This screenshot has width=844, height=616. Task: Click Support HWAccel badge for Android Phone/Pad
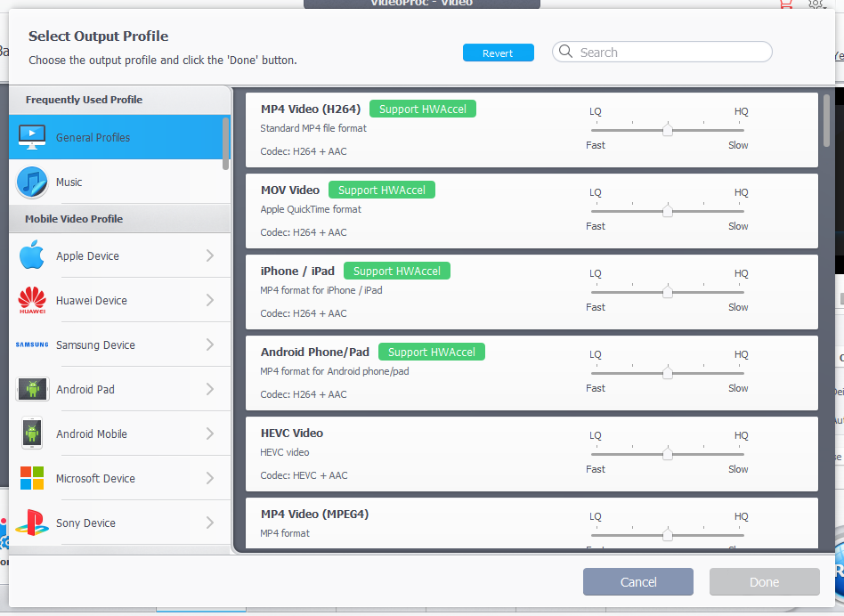point(432,352)
